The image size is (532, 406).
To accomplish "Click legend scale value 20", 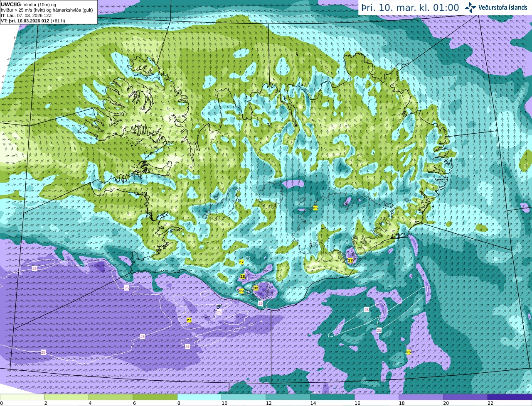I will [446, 403].
